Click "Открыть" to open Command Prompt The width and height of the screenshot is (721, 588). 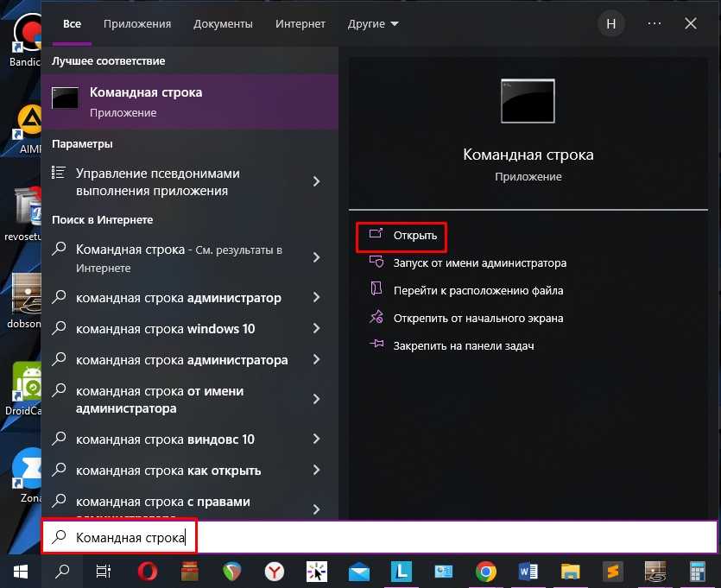point(414,235)
